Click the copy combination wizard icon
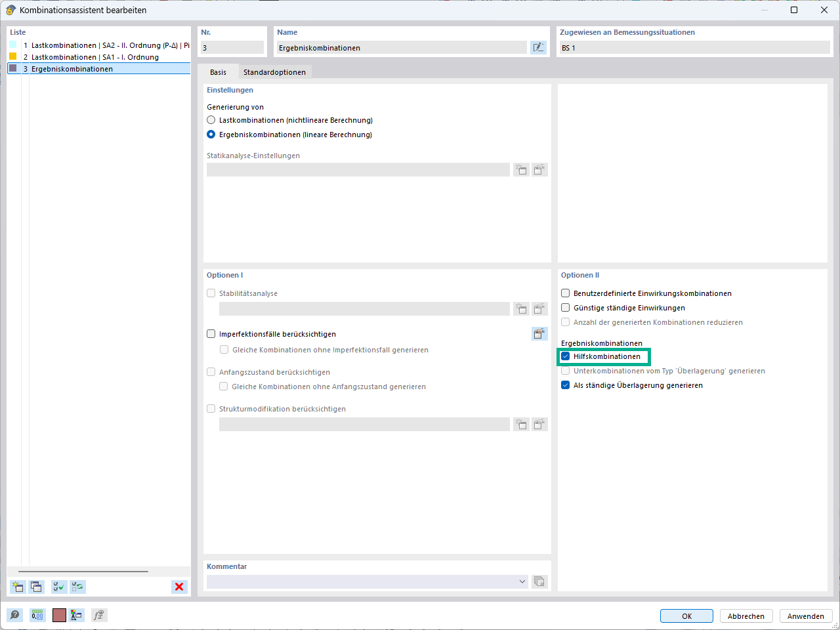The image size is (840, 630). (36, 587)
